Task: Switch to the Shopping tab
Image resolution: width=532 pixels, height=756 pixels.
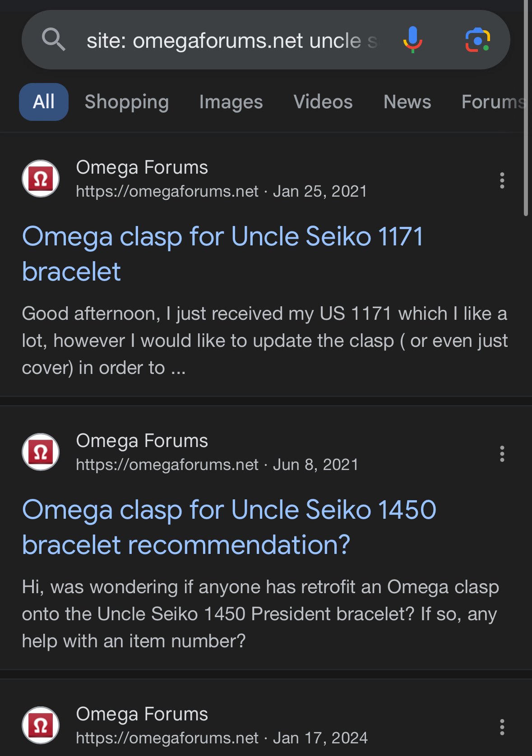Action: pyautogui.click(x=127, y=102)
